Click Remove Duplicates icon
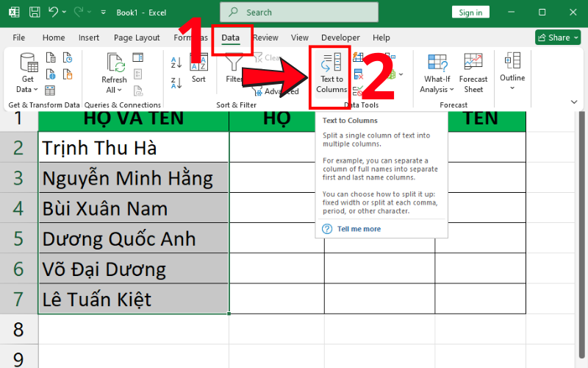The width and height of the screenshot is (588, 368). pyautogui.click(x=359, y=74)
